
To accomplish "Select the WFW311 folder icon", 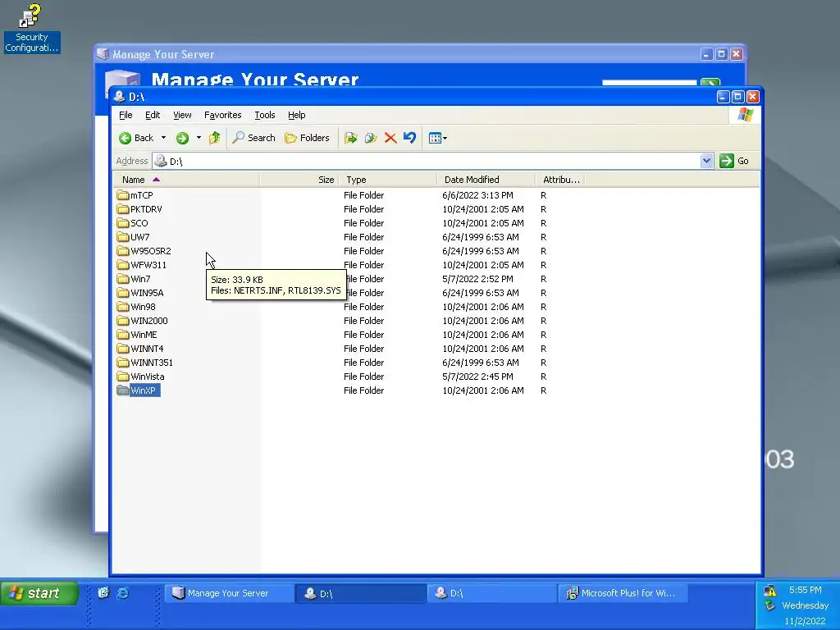I will pos(123,265).
